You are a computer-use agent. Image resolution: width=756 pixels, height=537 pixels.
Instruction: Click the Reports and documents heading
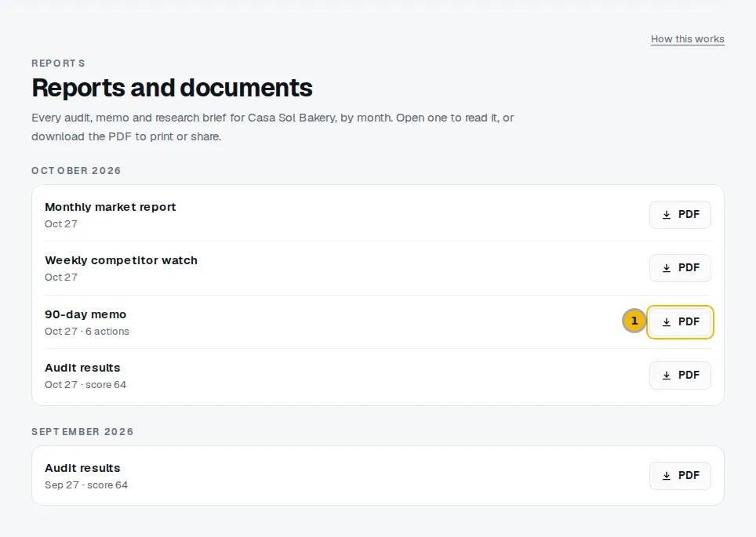172,88
